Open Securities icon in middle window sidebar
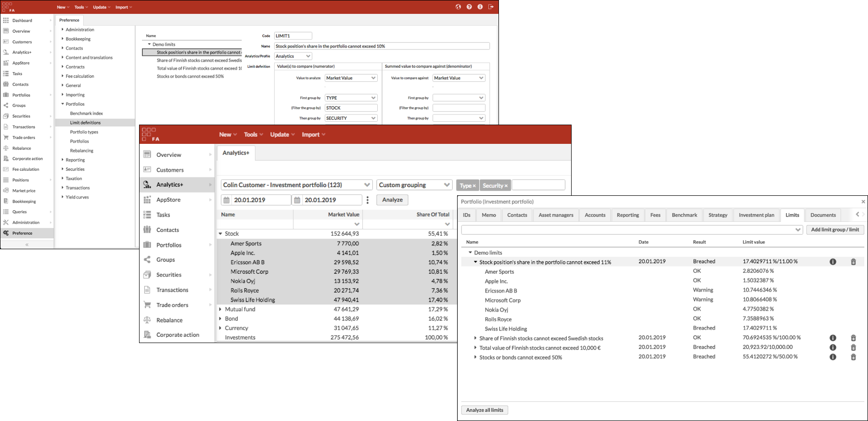 147,275
